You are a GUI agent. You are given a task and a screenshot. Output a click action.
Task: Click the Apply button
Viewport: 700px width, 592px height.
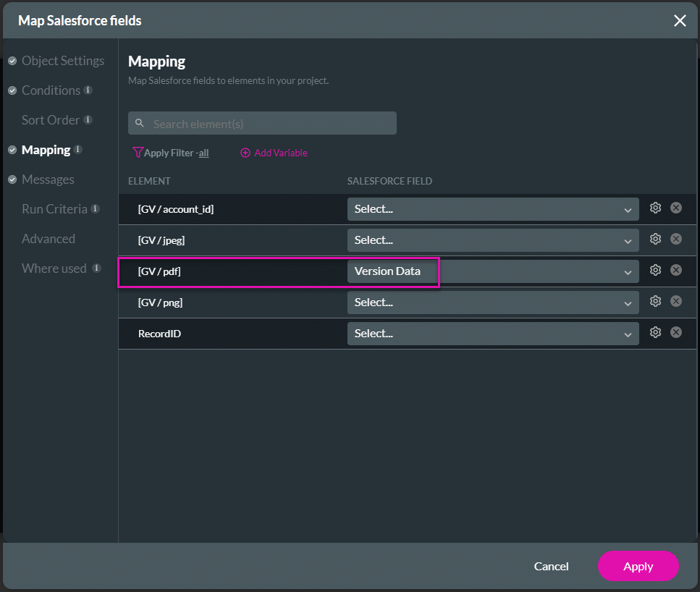[638, 566]
